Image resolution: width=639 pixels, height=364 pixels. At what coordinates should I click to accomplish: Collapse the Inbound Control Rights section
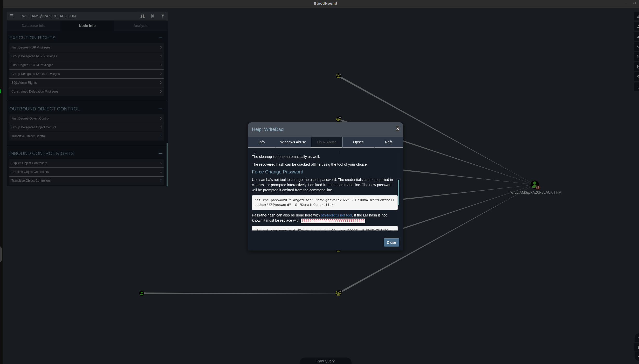click(160, 153)
